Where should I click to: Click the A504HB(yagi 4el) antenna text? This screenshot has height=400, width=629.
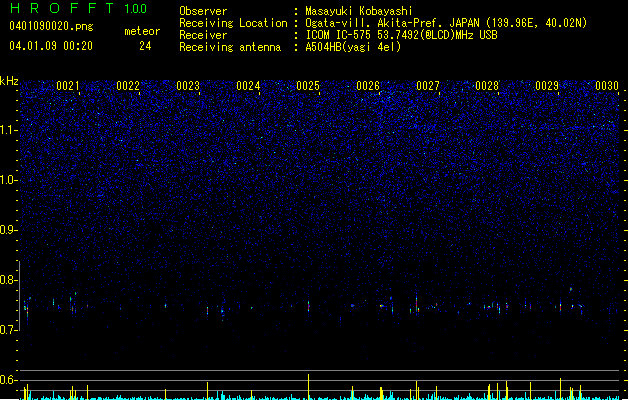click(353, 47)
